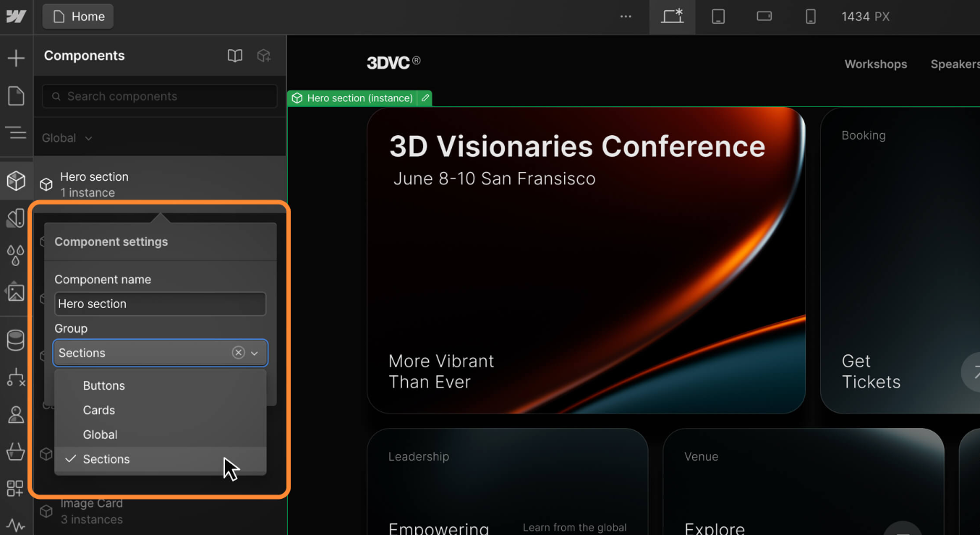Select the Hero section component row

[160, 184]
